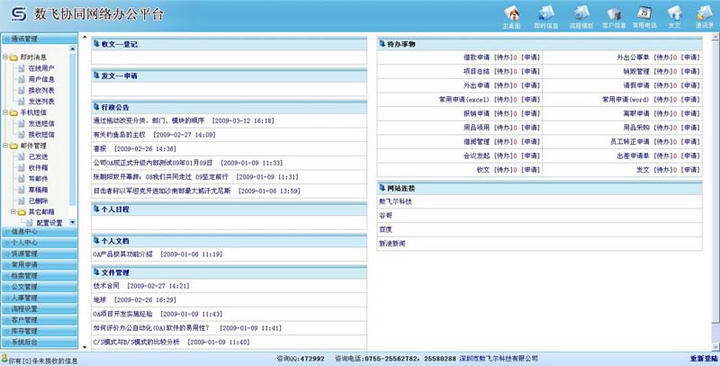Click the icon beside 文件管理 header
720x366 pixels.
click(x=96, y=272)
